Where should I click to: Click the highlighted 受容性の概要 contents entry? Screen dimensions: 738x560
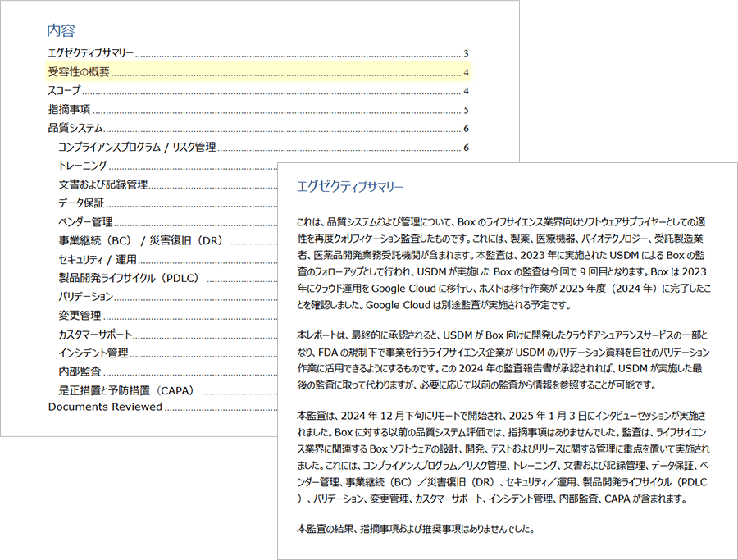tap(79, 72)
